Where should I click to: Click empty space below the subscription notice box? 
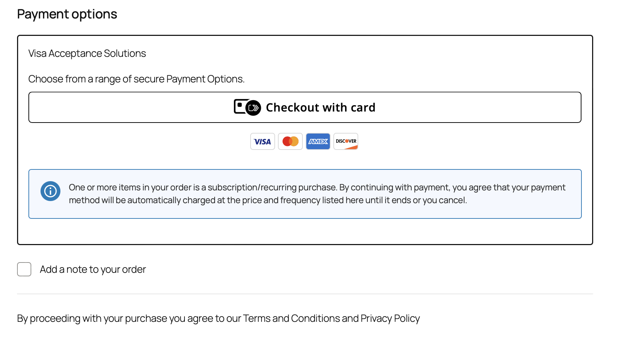[305, 231]
